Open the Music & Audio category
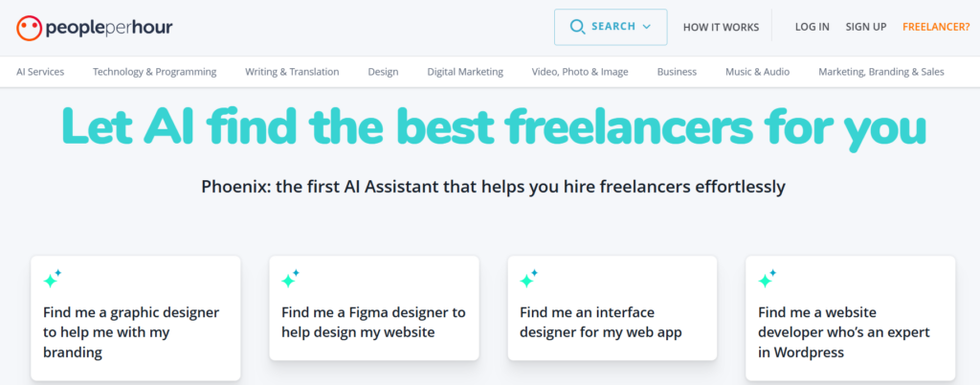 (x=758, y=72)
